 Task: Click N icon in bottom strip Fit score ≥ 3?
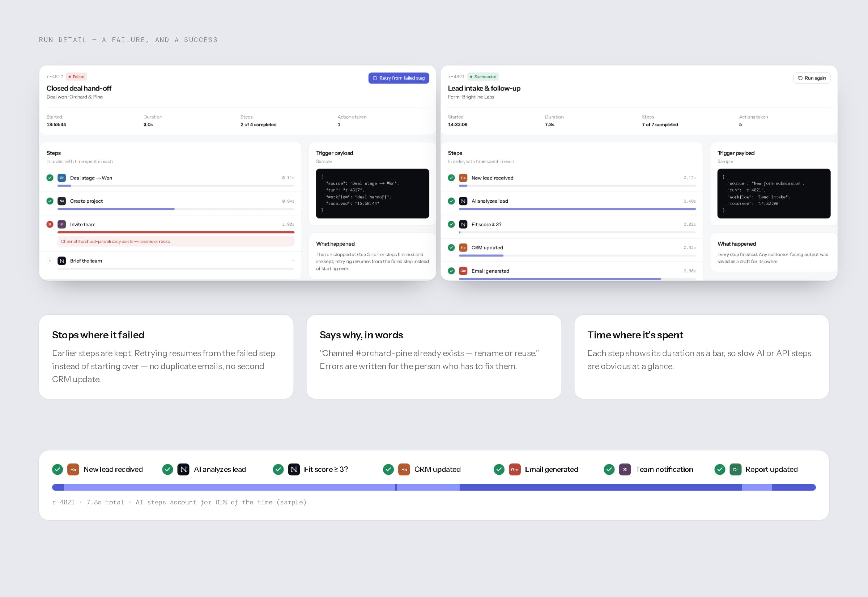(x=294, y=469)
